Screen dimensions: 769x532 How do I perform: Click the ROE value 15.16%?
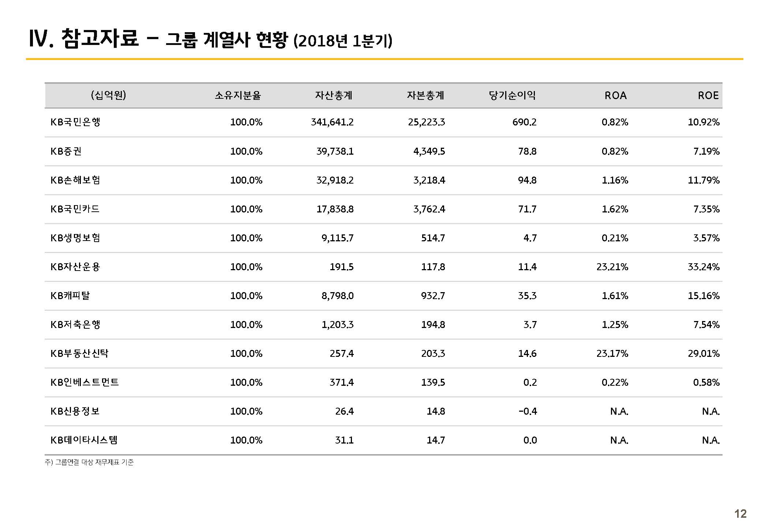click(x=704, y=296)
